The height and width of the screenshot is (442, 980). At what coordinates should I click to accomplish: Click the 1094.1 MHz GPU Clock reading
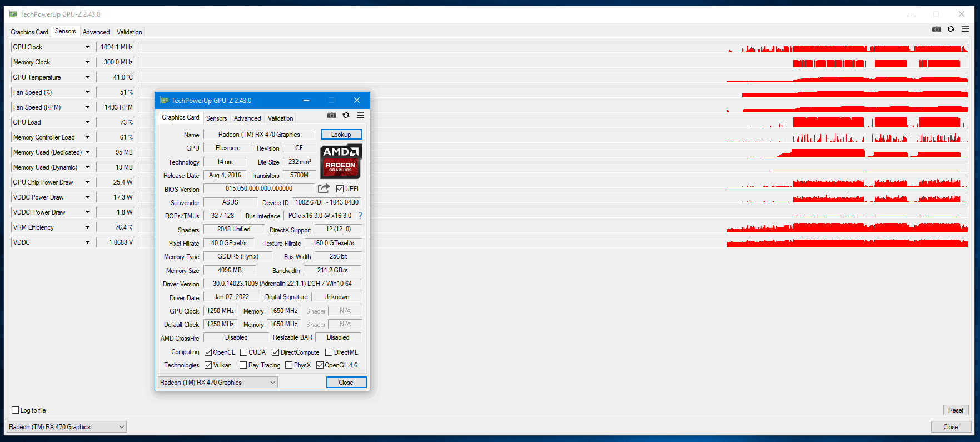(117, 47)
